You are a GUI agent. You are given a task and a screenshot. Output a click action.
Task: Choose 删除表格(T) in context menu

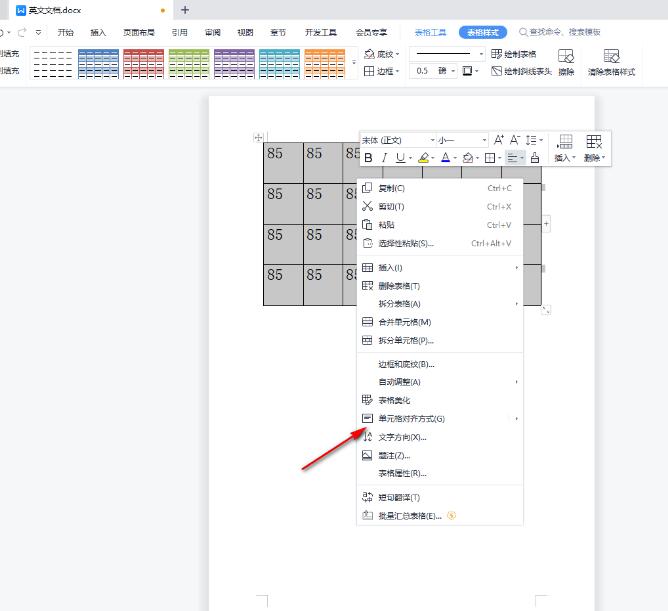[440, 286]
